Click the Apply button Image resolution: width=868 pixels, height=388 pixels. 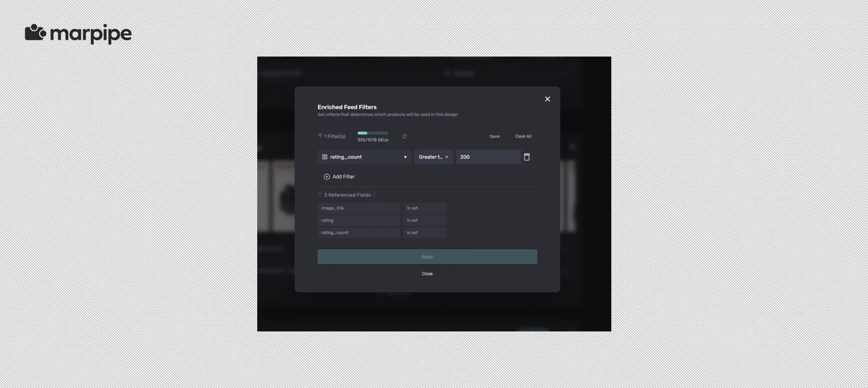(x=427, y=257)
